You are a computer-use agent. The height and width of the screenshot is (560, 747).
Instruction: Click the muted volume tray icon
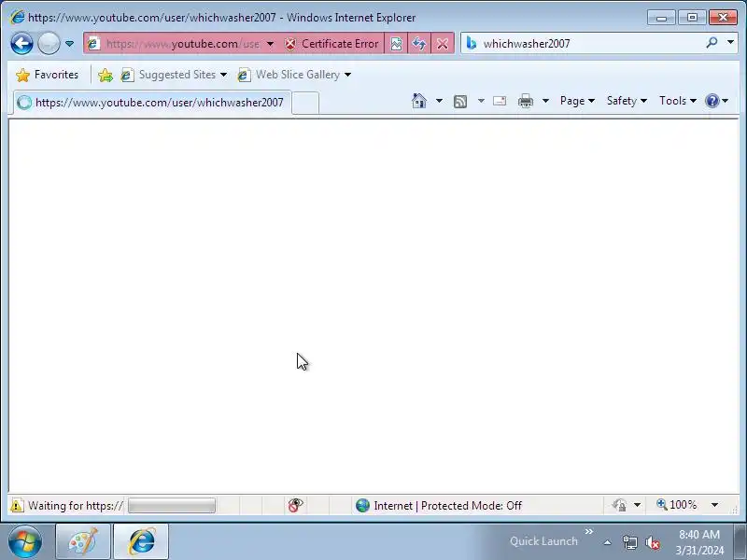[x=652, y=542]
